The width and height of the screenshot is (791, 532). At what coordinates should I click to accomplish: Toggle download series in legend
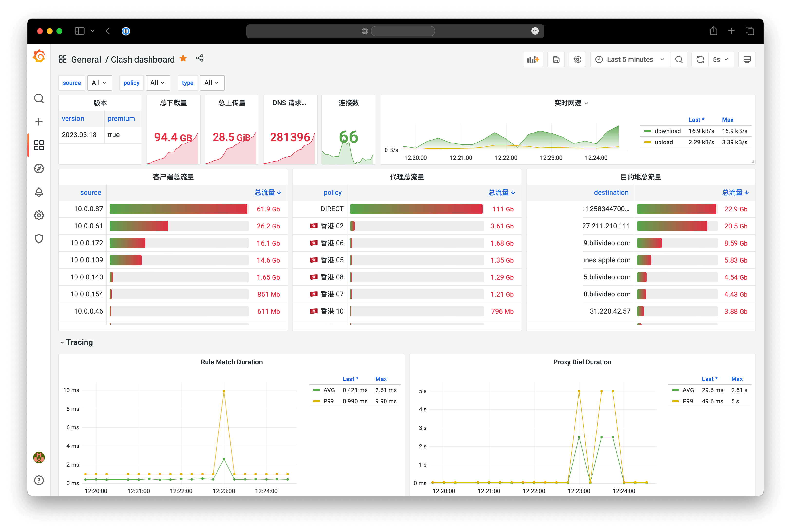pos(667,131)
